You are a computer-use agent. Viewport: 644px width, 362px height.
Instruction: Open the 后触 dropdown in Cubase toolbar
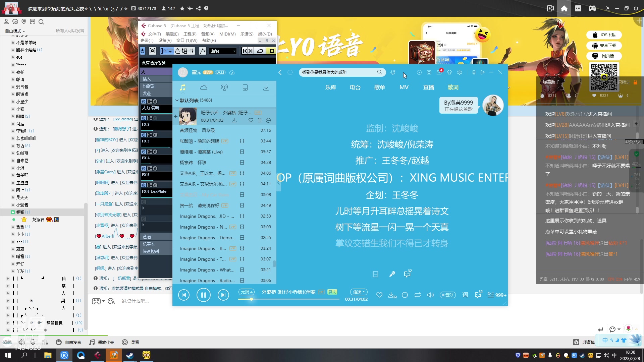click(223, 51)
